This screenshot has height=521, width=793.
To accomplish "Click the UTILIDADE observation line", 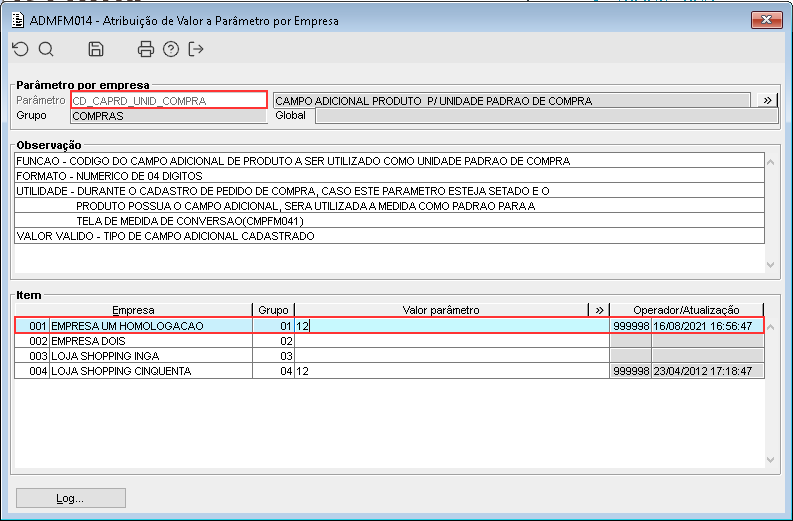I will (389, 191).
